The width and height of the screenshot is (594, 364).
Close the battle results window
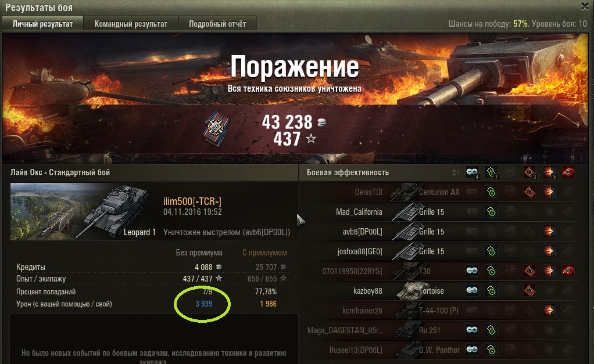click(585, 6)
